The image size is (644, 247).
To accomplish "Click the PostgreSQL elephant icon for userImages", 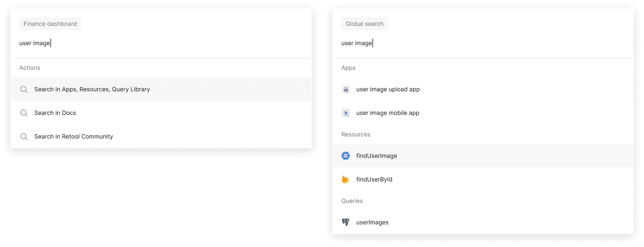I will click(x=346, y=222).
